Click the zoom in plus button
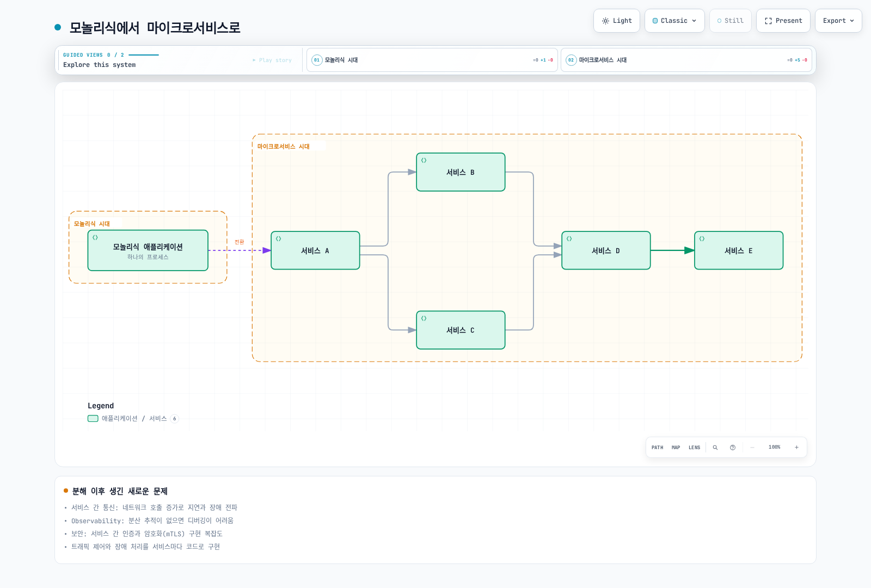The image size is (871, 588). tap(796, 448)
